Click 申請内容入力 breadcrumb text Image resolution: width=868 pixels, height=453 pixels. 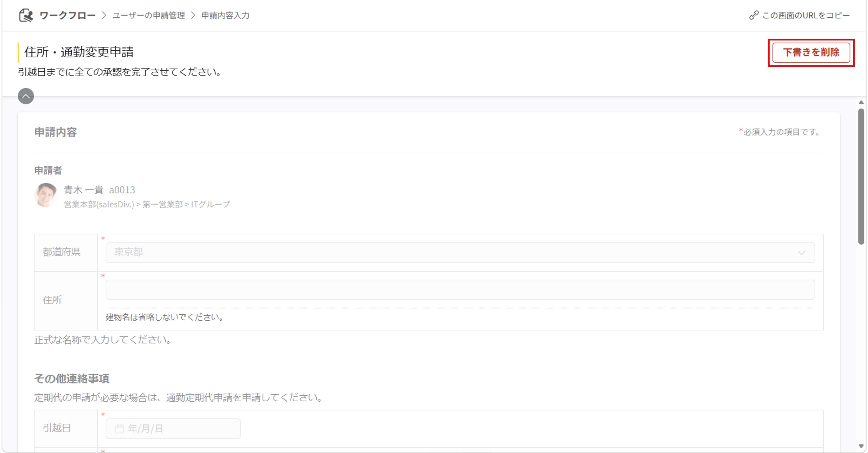click(225, 16)
